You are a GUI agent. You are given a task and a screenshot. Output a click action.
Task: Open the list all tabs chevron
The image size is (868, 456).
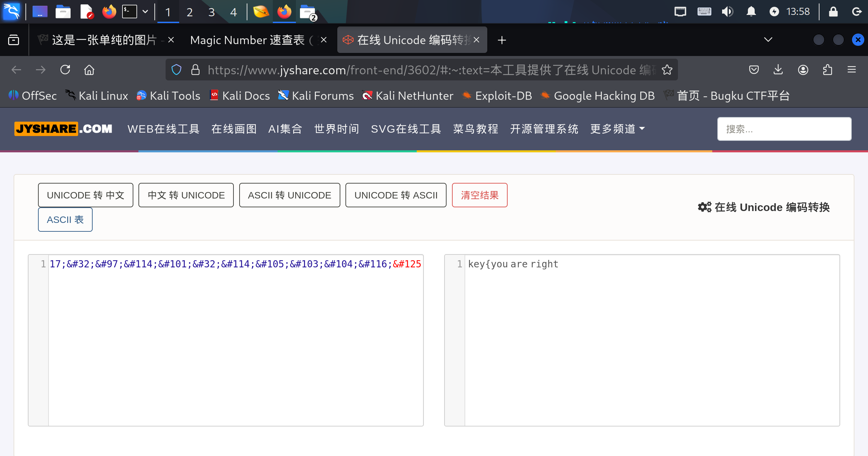(x=768, y=40)
